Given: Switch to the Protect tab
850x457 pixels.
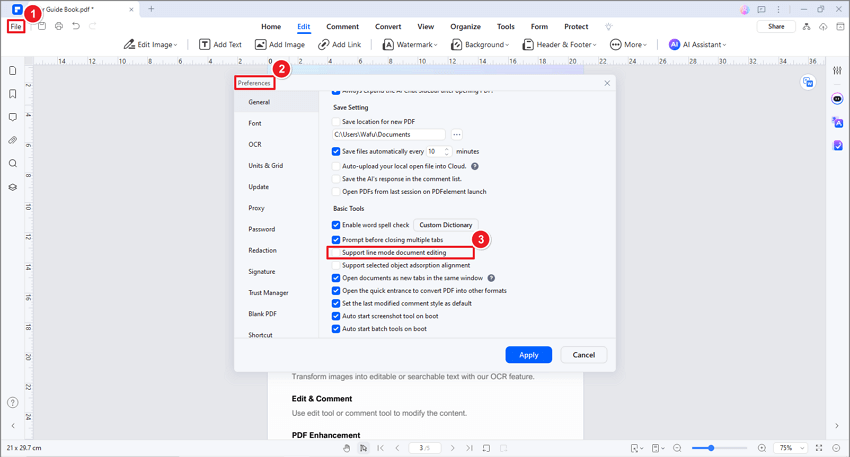Looking at the screenshot, I should (x=576, y=27).
